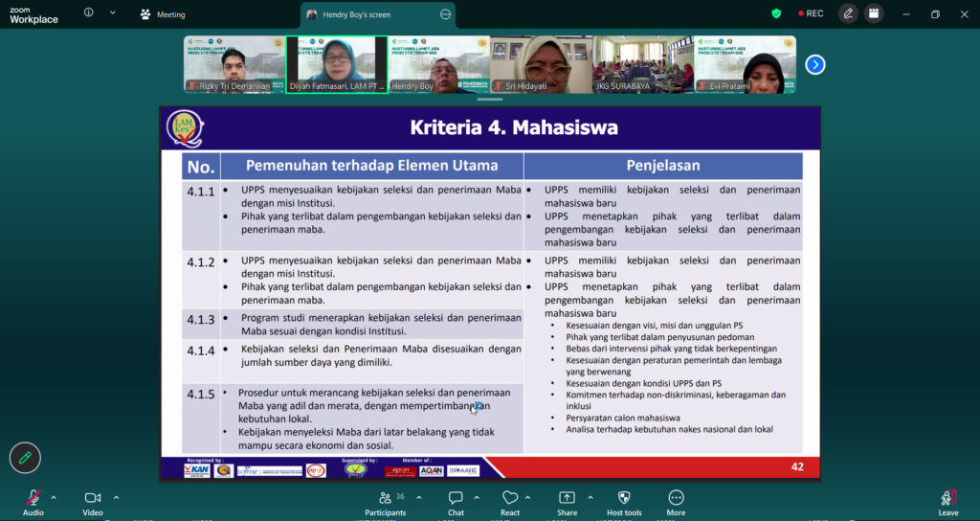Select Hendry Boy's video thumbnail
This screenshot has width=980, height=521.
438,64
